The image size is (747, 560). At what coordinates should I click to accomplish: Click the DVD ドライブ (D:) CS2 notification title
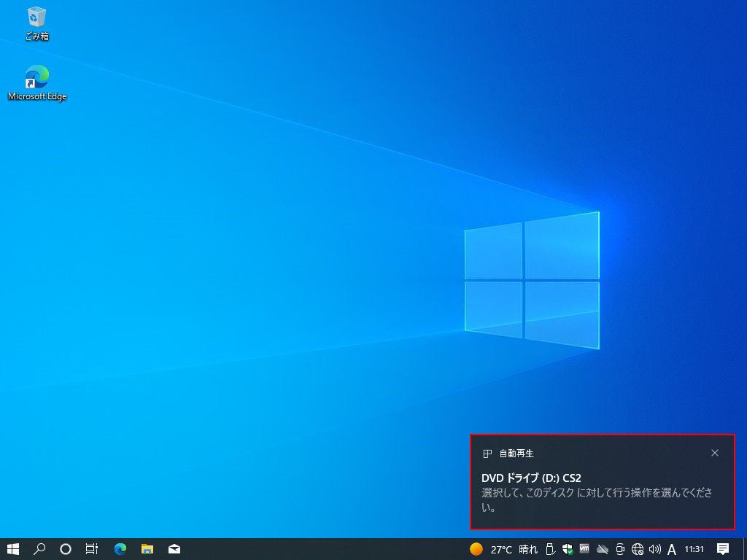pyautogui.click(x=531, y=478)
